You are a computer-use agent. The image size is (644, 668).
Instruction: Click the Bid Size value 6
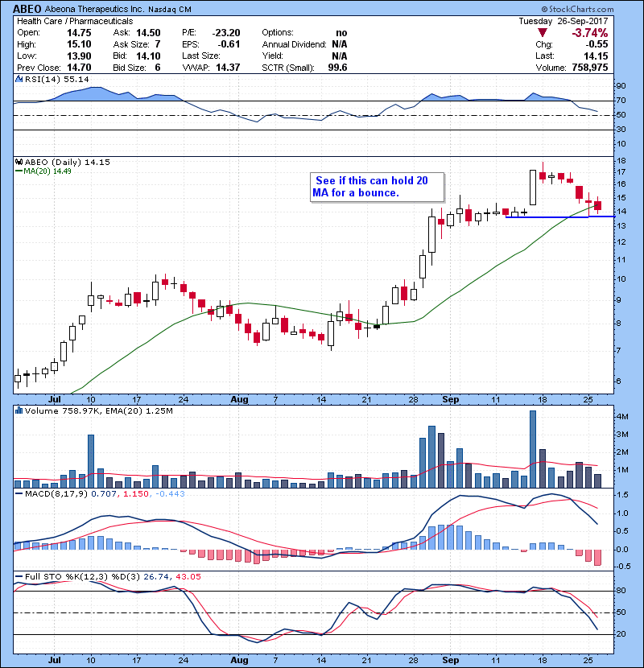158,68
